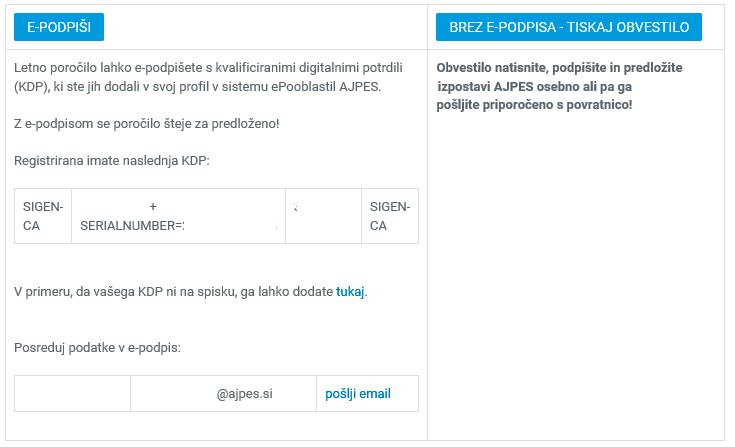Image resolution: width=735 pixels, height=447 pixels.
Task: Click the empty first cell of email row
Action: point(72,394)
